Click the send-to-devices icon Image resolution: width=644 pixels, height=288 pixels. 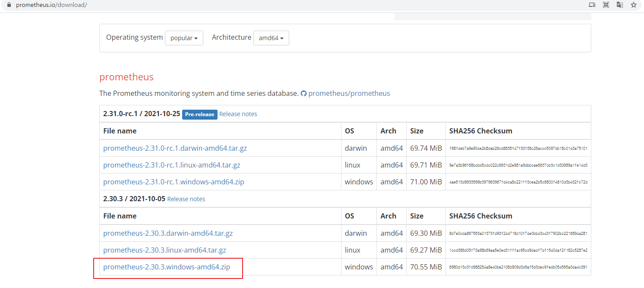click(x=592, y=5)
